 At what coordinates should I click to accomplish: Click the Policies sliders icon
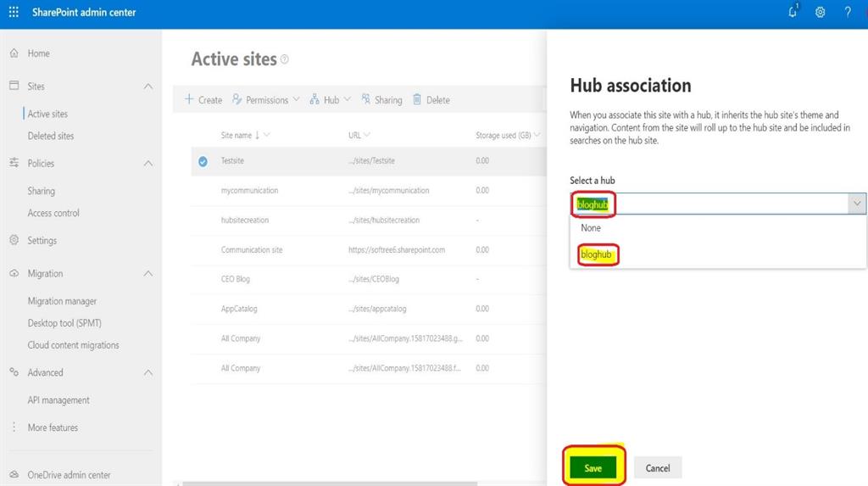tap(14, 162)
